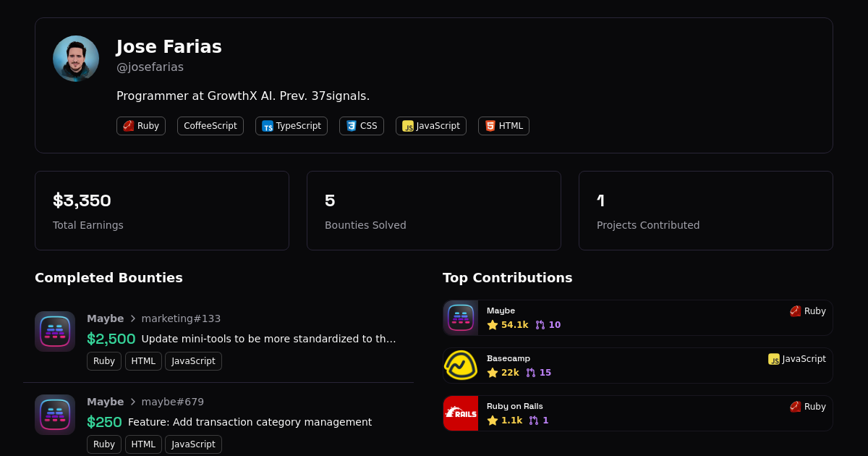
Task: Open the Maybe logo in Top Contributions
Action: coord(461,318)
